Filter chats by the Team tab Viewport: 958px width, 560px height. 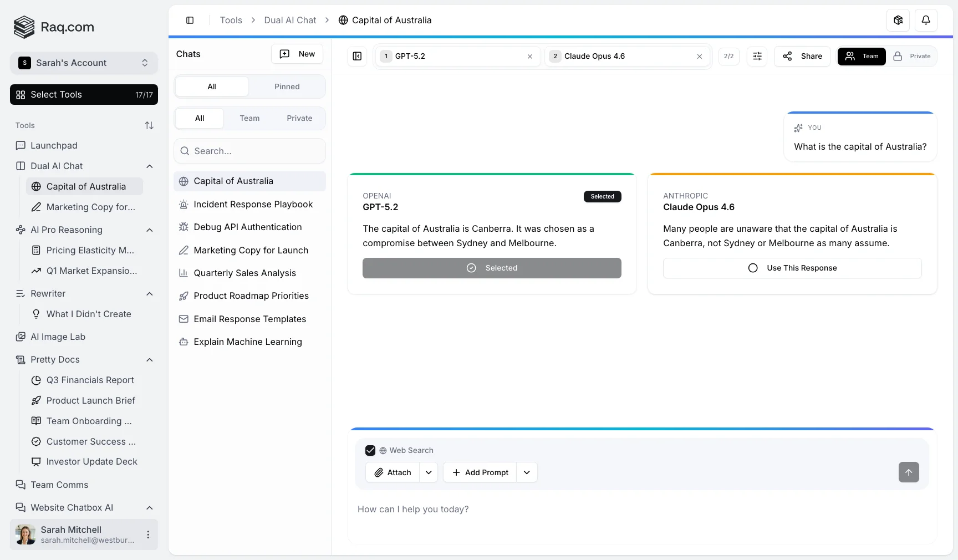(x=249, y=118)
